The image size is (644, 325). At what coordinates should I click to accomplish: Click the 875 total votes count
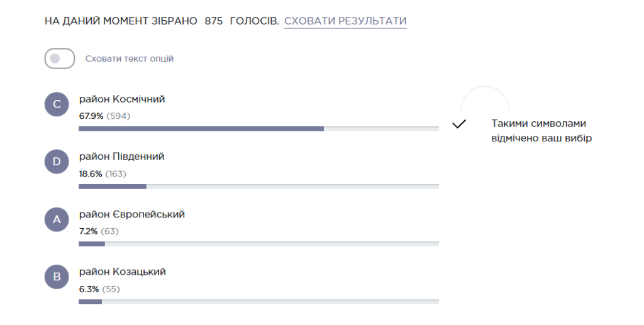coord(214,21)
